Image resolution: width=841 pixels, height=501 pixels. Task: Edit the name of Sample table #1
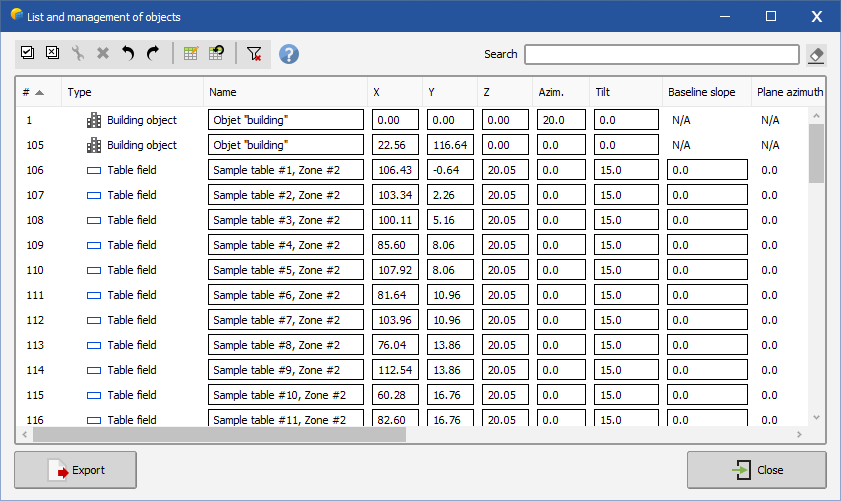(x=285, y=170)
